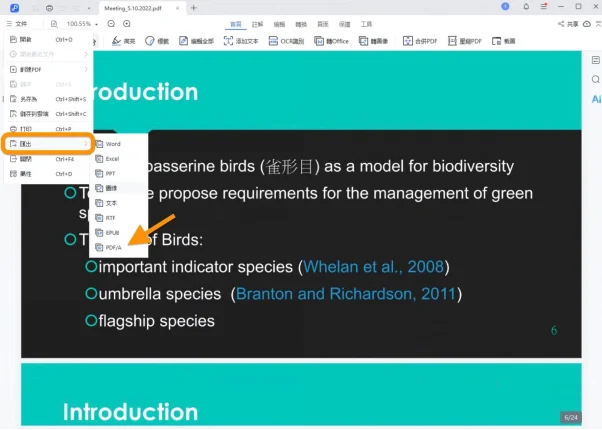Image resolution: width=602 pixels, height=430 pixels.
Task: Open the quick access toolbar dropdown arrow
Action: tap(89, 8)
